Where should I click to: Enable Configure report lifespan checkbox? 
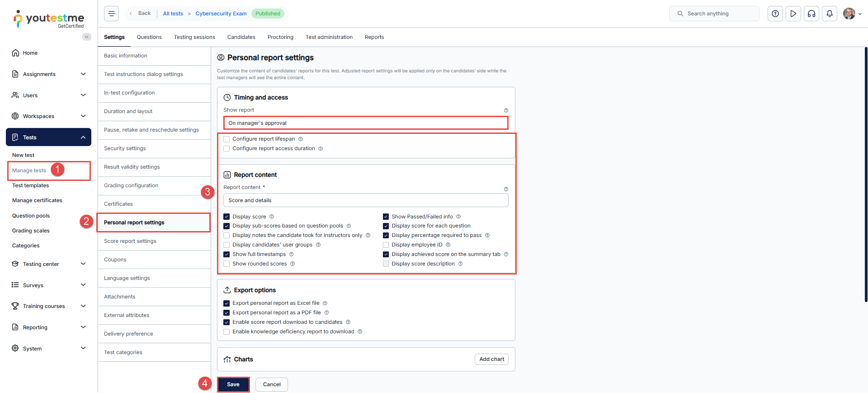click(226, 139)
